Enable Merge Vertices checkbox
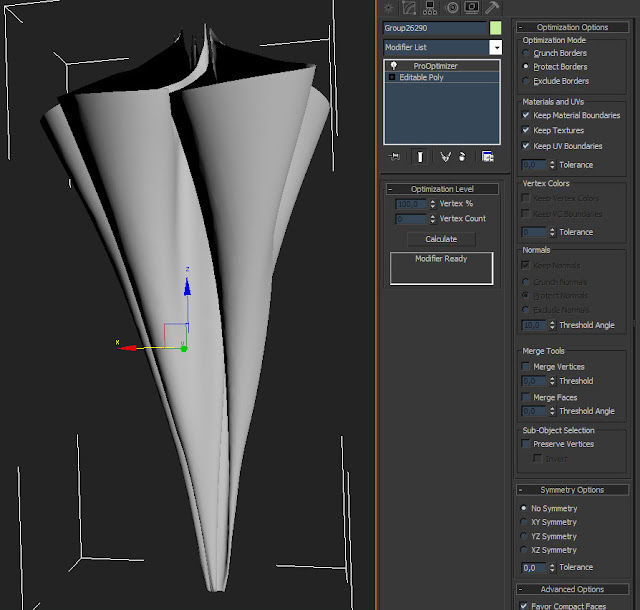Image resolution: width=640 pixels, height=610 pixels. (x=526, y=366)
